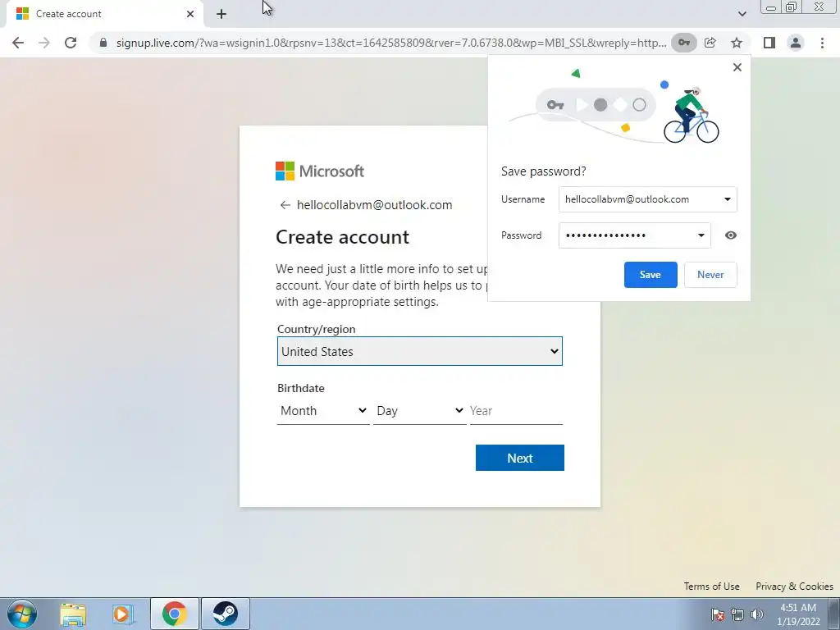Open the taskbar clock showing 4:51 AM
The image size is (840, 630).
pyautogui.click(x=798, y=614)
